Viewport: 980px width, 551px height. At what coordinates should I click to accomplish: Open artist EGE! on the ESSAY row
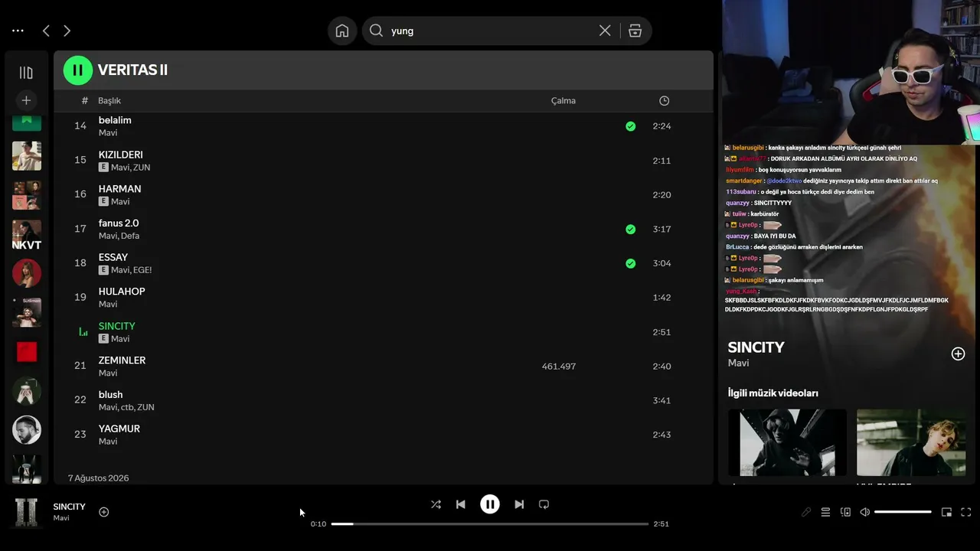pos(142,270)
